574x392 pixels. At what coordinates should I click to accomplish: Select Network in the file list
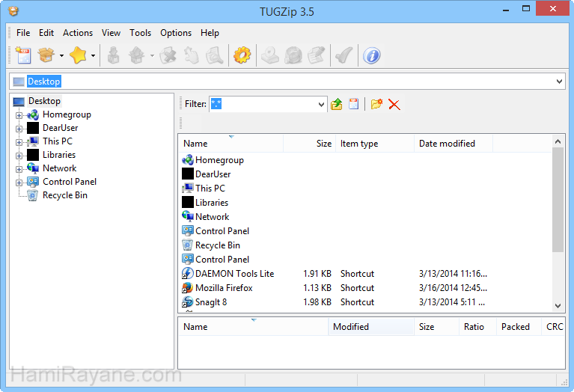pos(212,217)
